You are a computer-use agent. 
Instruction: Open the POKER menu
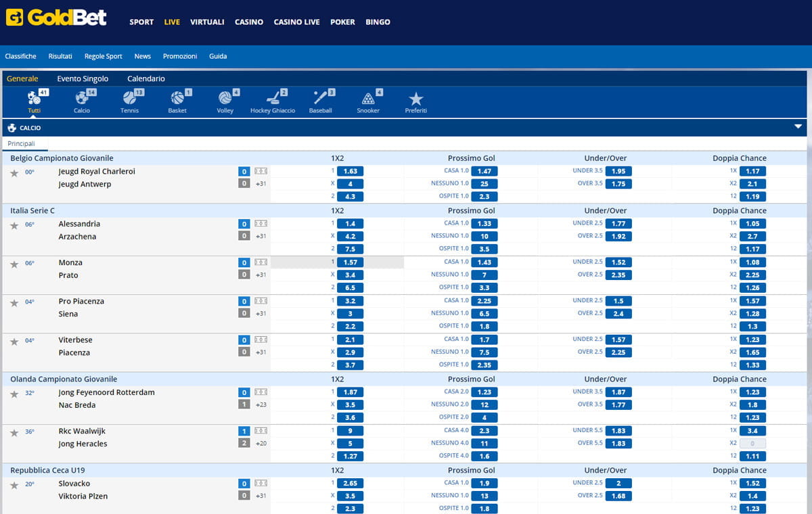[x=342, y=22]
